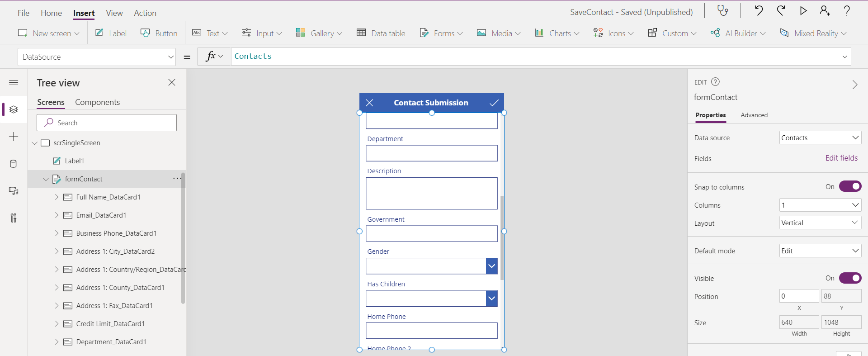Select the Label1 tree item

pos(74,161)
